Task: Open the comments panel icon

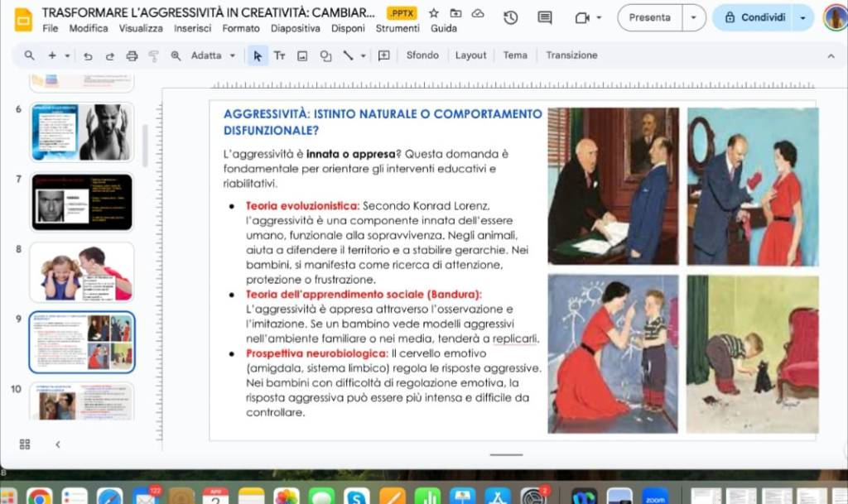Action: (x=544, y=17)
